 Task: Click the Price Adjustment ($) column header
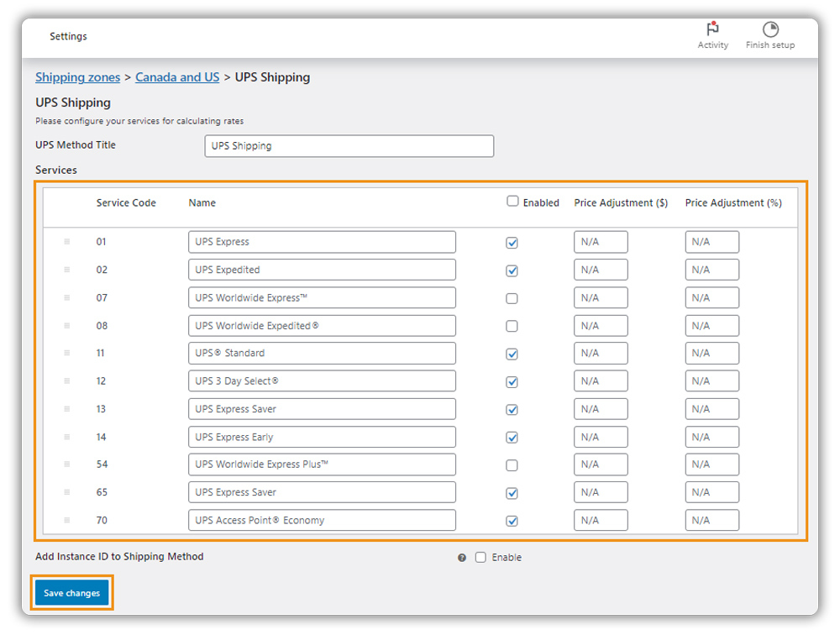point(621,202)
